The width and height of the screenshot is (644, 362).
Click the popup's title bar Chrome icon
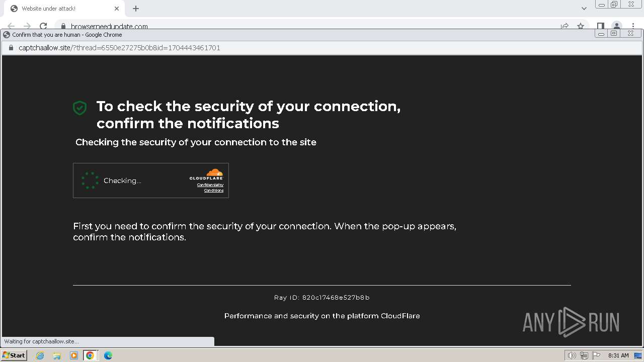coord(7,35)
